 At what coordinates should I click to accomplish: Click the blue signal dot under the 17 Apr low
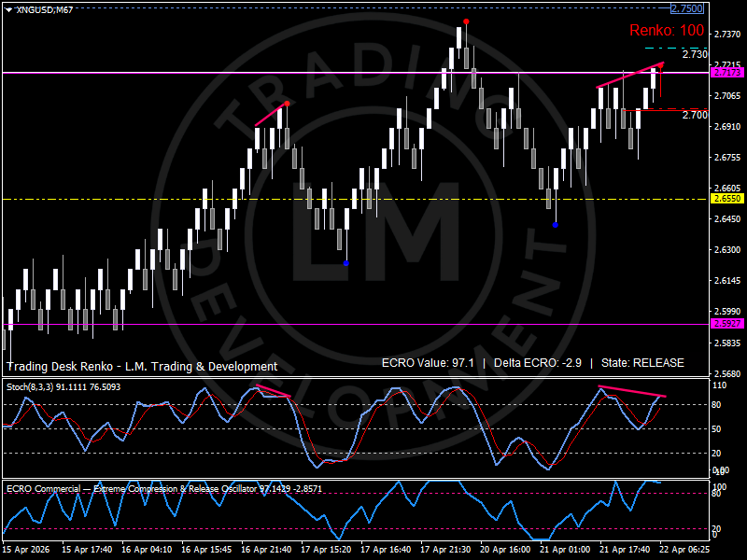click(x=345, y=263)
